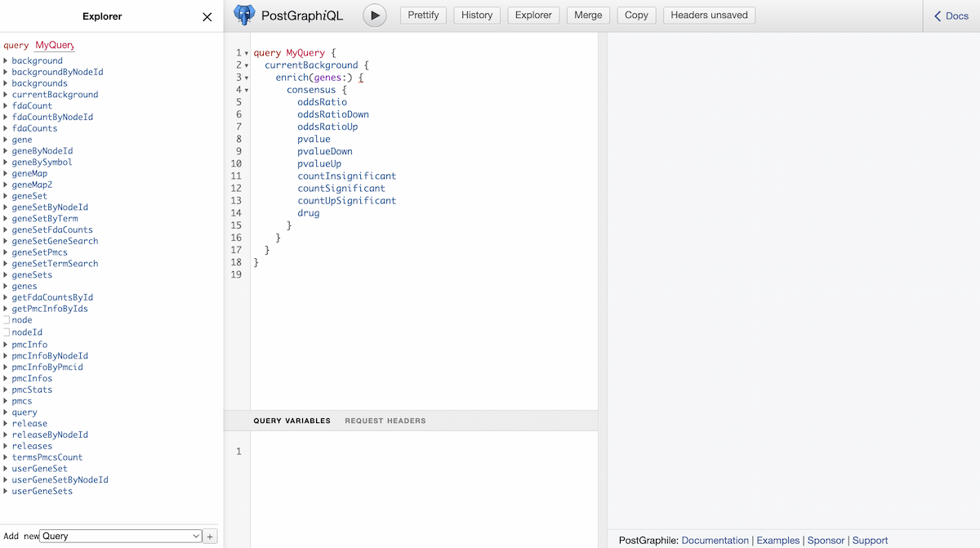Image resolution: width=980 pixels, height=548 pixels.
Task: Toggle the node field checkbox
Action: pyautogui.click(x=7, y=320)
